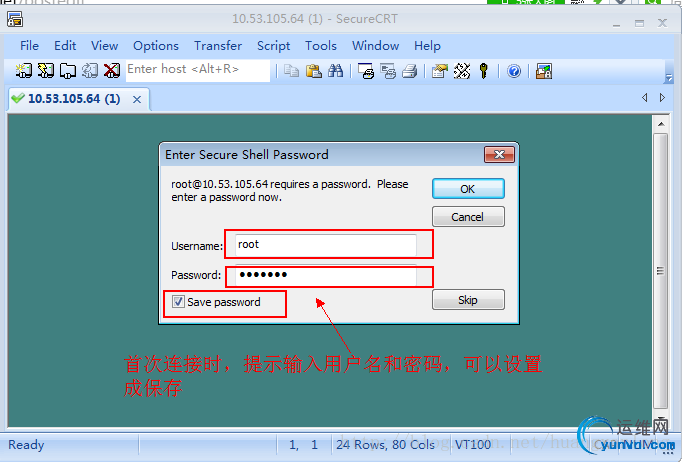This screenshot has width=682, height=462.
Task: Confirm password with OK button
Action: (x=468, y=189)
